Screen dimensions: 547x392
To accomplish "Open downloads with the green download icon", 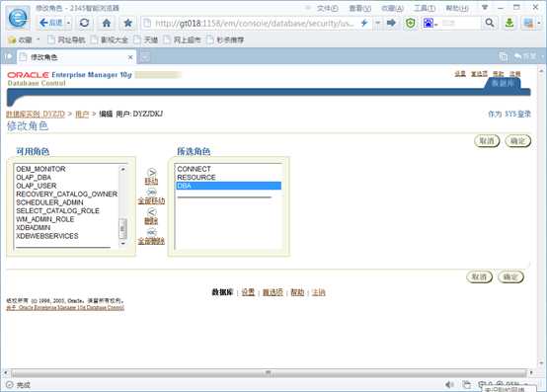I will coord(509,23).
